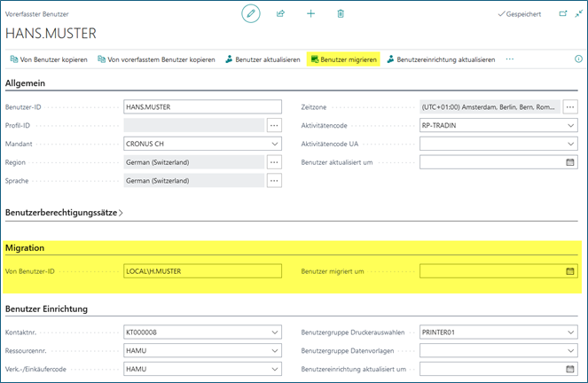Open Benutzergruppe Druckerauswahlen dropdown
The image size is (588, 383).
[570, 332]
